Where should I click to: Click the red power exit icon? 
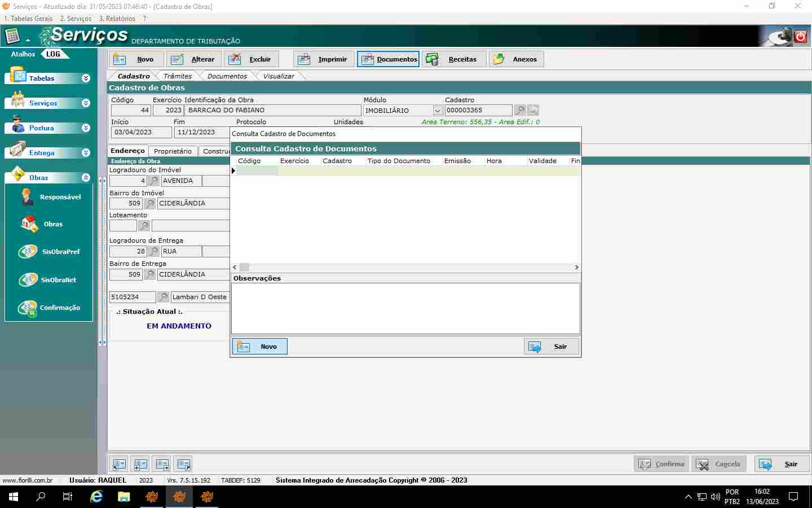pos(800,37)
